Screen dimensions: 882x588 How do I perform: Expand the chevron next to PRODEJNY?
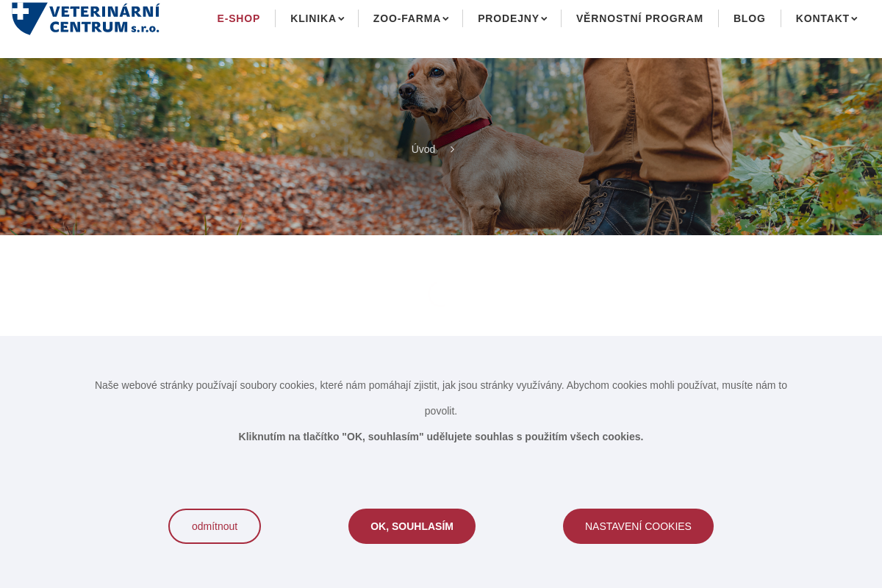(544, 19)
